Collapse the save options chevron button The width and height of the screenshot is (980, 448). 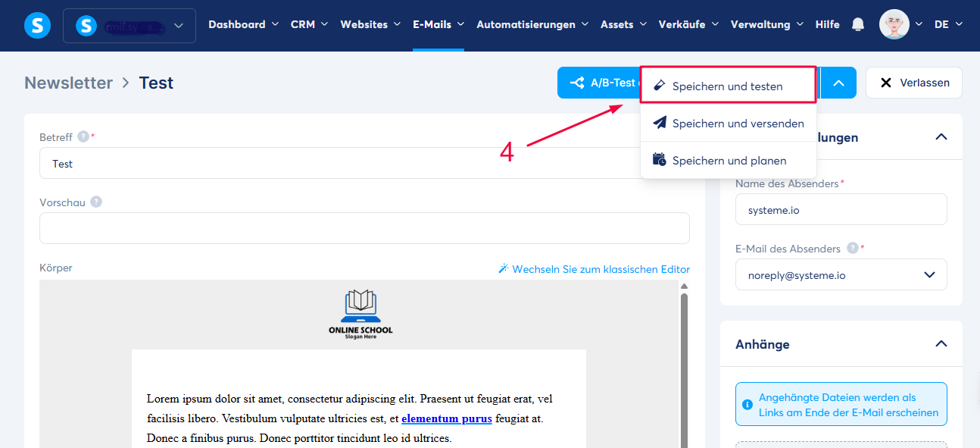[x=838, y=83]
